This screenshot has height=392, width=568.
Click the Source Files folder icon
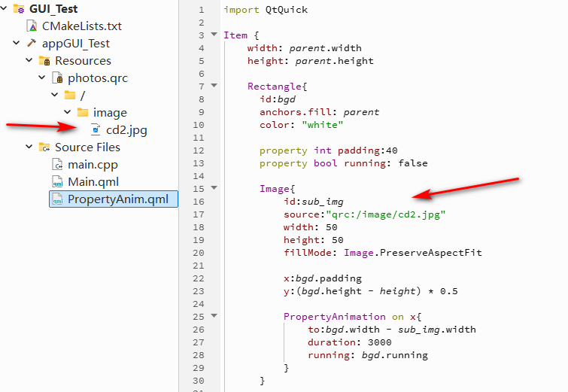pos(44,147)
